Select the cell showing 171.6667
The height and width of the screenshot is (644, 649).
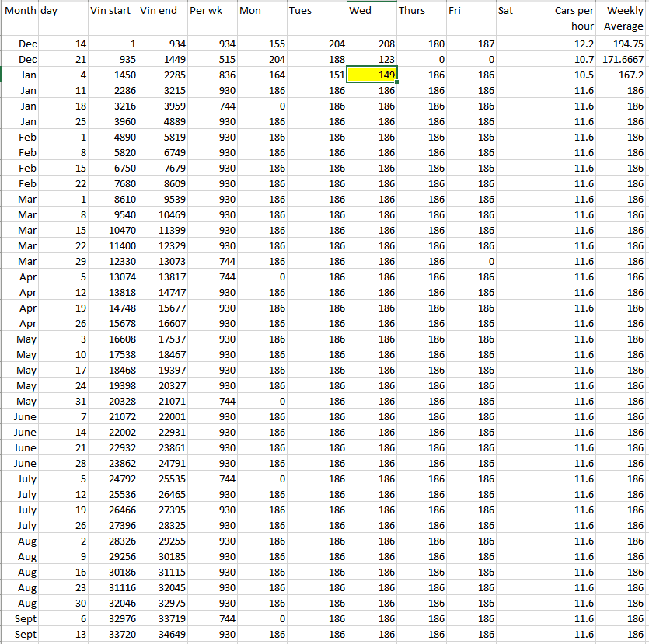[x=622, y=60]
